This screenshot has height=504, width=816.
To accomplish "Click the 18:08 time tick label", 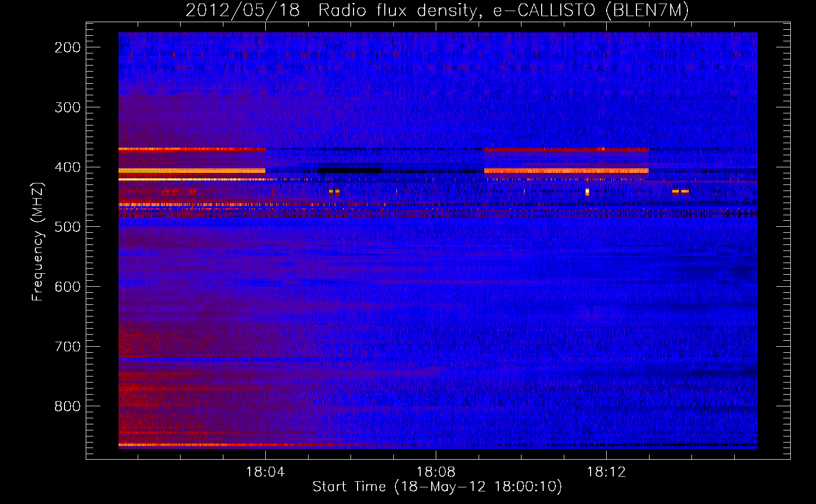I will (x=436, y=472).
